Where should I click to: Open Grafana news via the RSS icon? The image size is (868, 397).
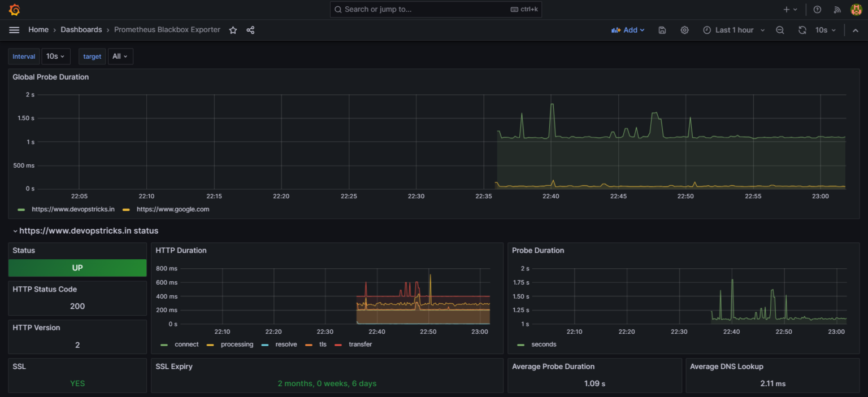[x=837, y=9]
